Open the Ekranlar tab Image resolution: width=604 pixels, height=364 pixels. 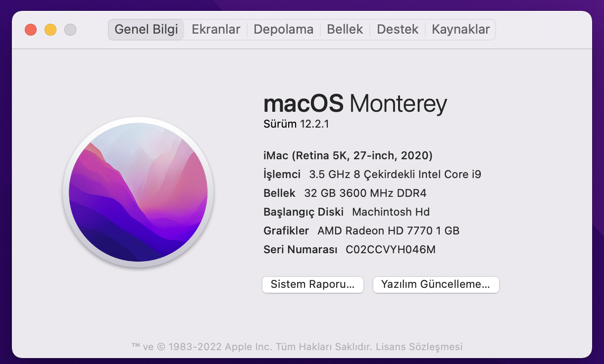216,30
